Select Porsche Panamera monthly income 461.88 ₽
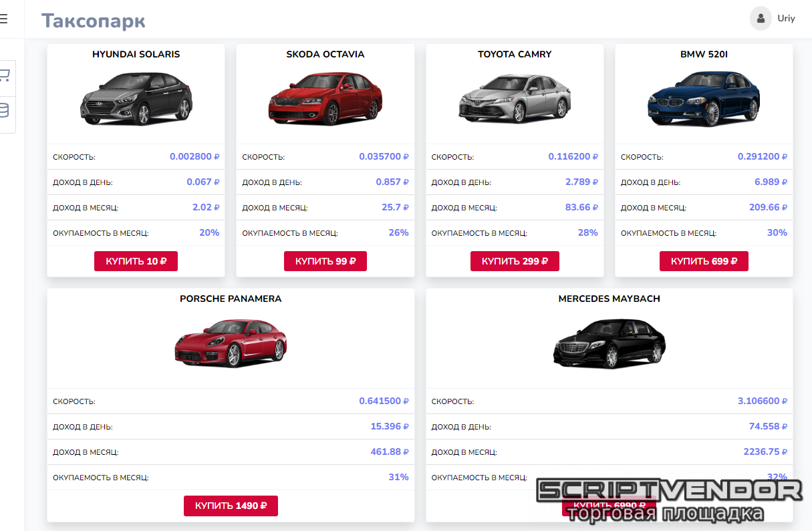Image resolution: width=812 pixels, height=531 pixels. click(390, 452)
